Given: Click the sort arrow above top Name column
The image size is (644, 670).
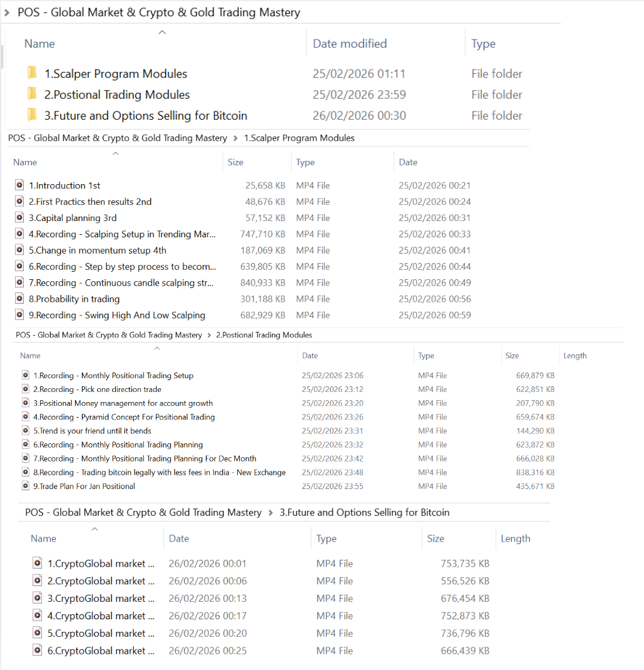Looking at the screenshot, I should pos(162,33).
